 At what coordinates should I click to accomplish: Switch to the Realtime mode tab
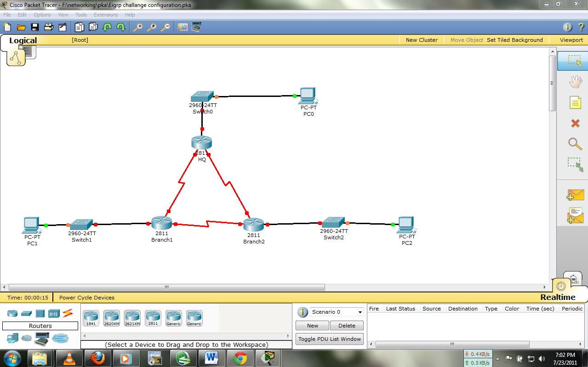tap(558, 297)
